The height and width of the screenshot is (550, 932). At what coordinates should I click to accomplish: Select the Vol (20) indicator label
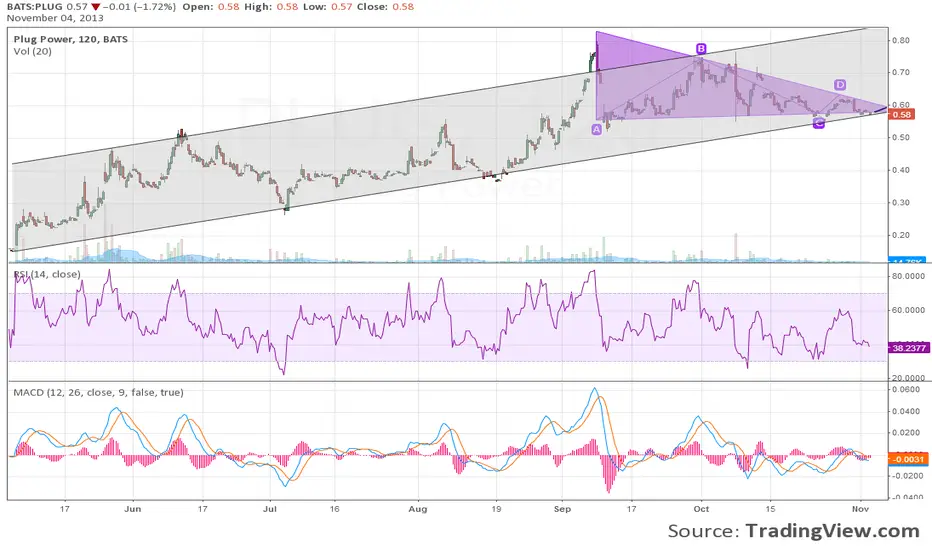click(33, 52)
